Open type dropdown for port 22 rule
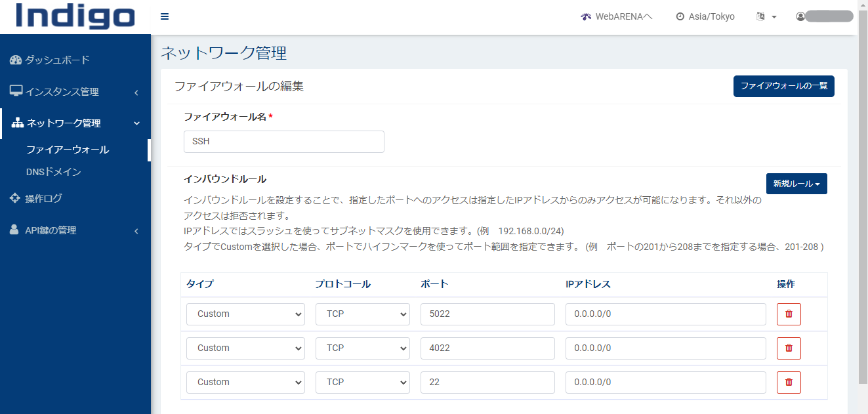This screenshot has width=868, height=414. pyautogui.click(x=245, y=383)
